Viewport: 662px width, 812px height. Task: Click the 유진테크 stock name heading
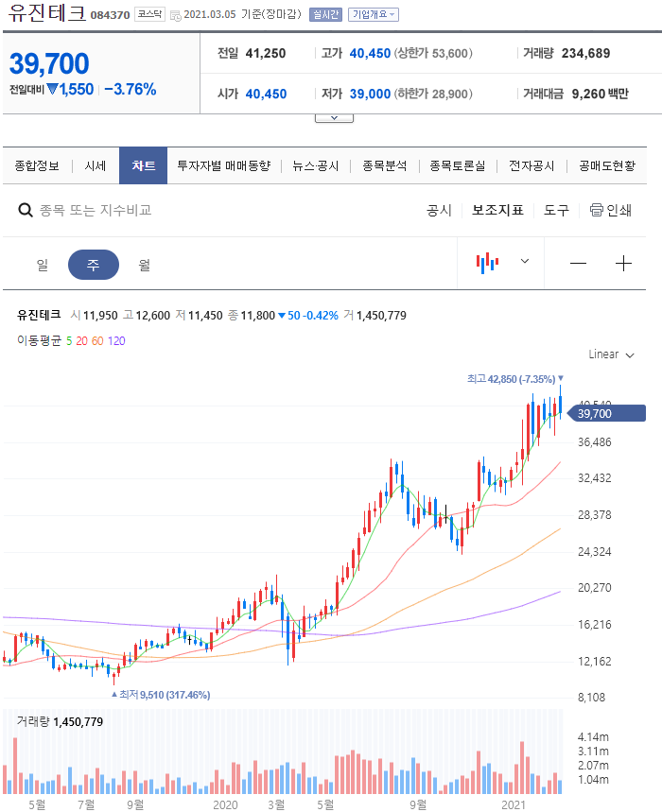(x=46, y=13)
